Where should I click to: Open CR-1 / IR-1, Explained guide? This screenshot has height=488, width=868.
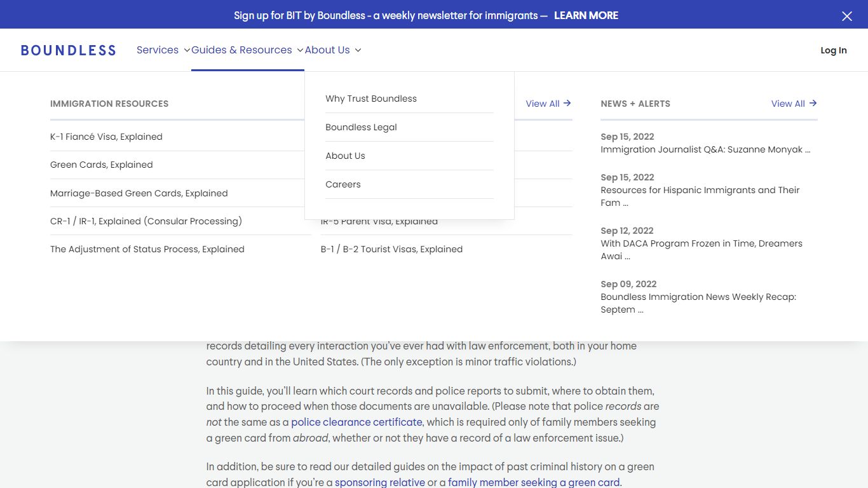(x=146, y=221)
